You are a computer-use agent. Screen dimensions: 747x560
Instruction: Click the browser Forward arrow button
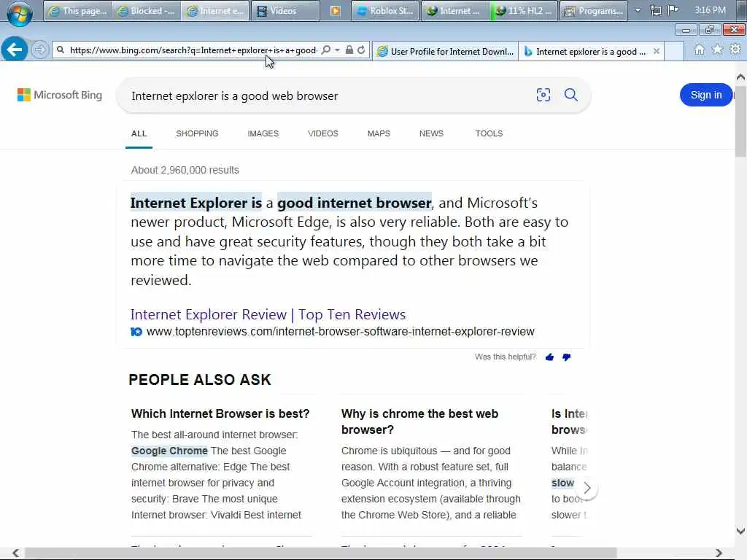coord(40,50)
